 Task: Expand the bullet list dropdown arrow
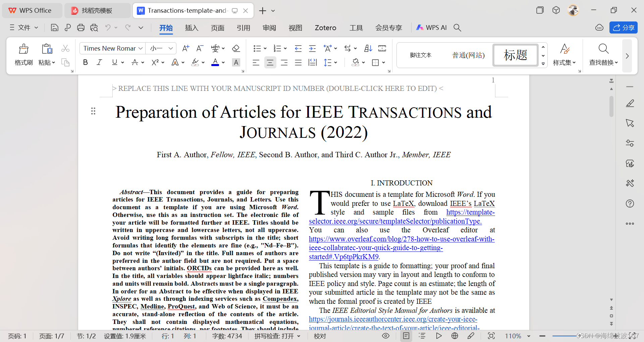265,49
